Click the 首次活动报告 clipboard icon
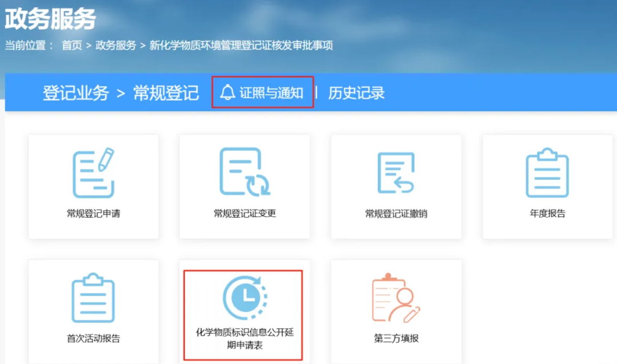Screen dimensions: 617x364 [93, 298]
